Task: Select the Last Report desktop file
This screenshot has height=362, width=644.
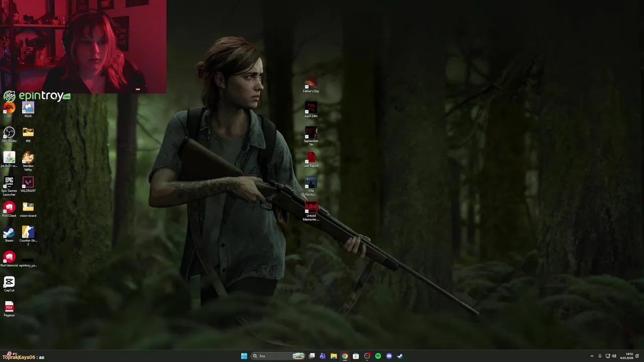Action: 311,159
